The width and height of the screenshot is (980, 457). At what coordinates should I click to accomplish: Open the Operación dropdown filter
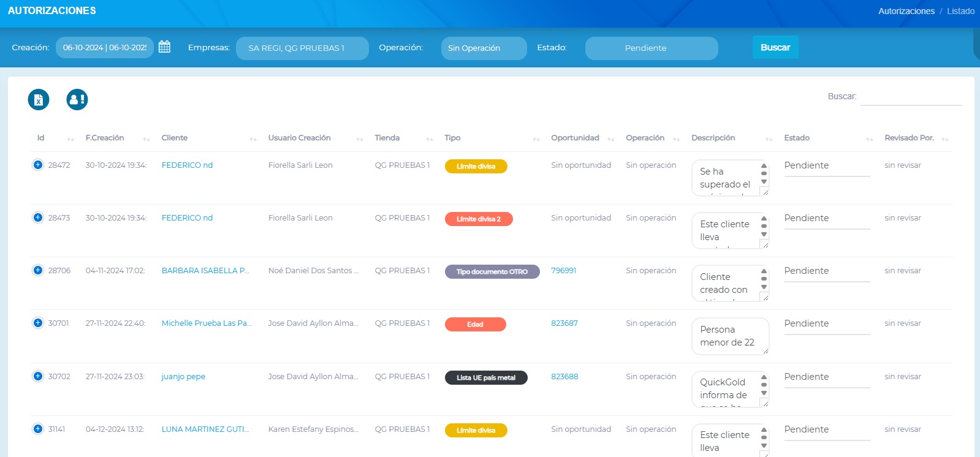[484, 48]
